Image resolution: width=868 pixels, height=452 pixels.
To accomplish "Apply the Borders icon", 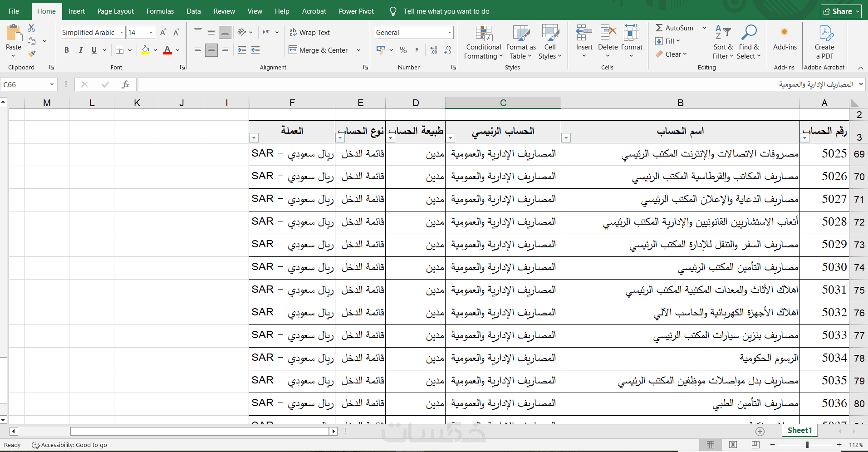I will point(119,50).
